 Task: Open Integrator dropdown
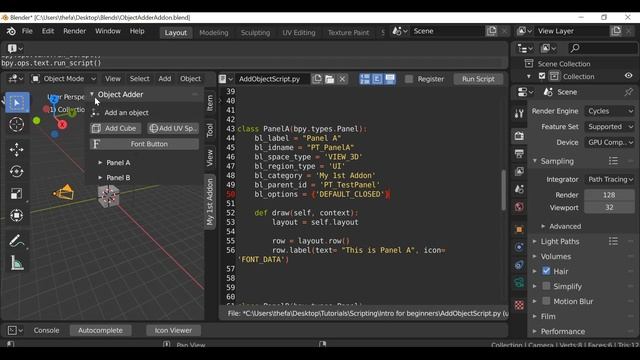point(610,179)
